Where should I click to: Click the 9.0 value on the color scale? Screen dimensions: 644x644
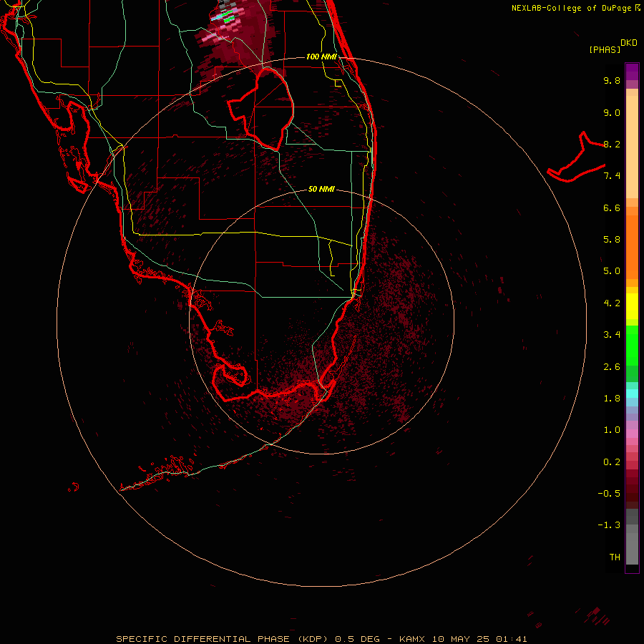pos(612,112)
